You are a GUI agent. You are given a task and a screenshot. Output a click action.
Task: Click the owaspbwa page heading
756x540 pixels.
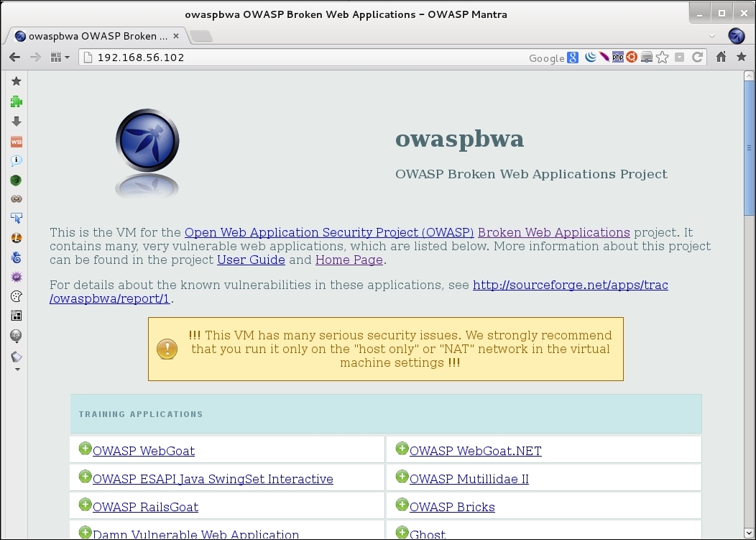coord(459,139)
